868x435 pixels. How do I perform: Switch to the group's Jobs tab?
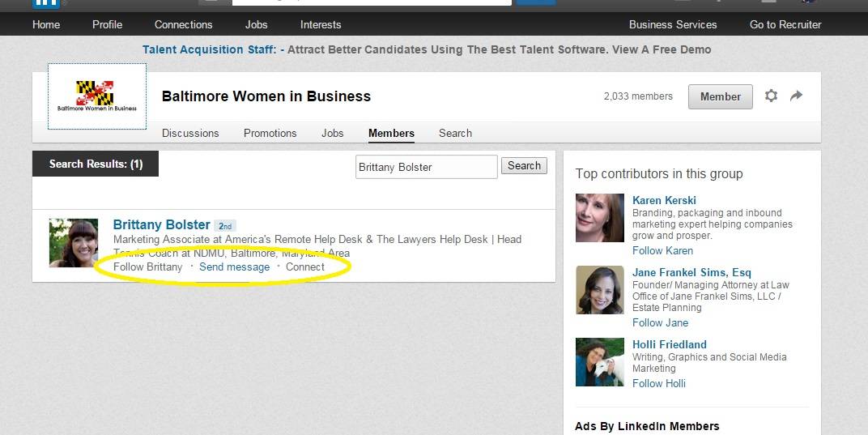pos(332,133)
